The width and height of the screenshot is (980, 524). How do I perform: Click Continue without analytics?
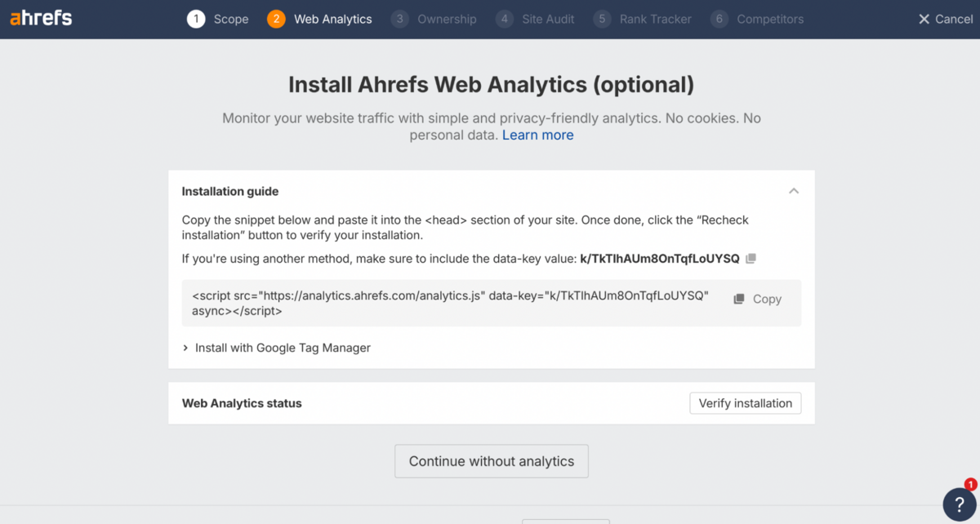492,461
